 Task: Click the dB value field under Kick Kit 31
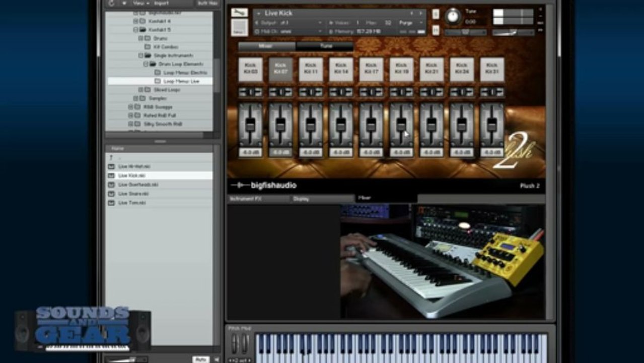point(492,152)
